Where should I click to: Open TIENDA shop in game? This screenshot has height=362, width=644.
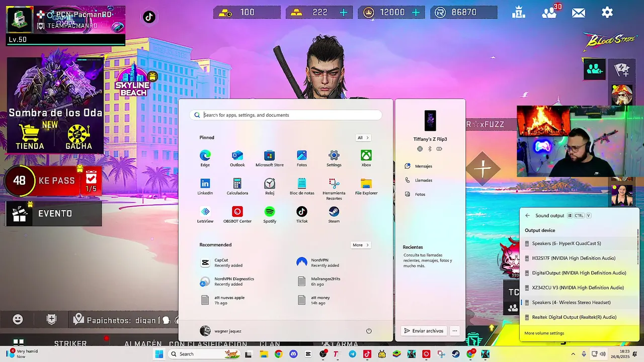point(30,137)
